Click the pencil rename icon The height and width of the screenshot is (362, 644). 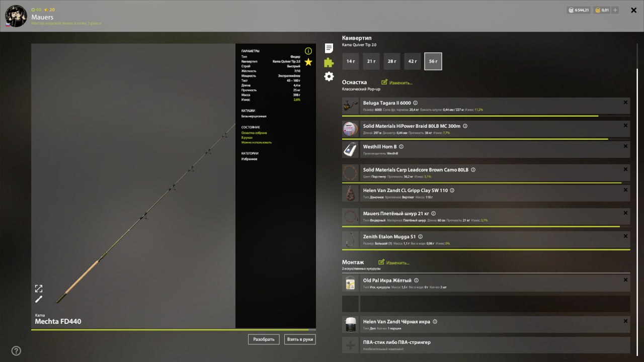39,299
